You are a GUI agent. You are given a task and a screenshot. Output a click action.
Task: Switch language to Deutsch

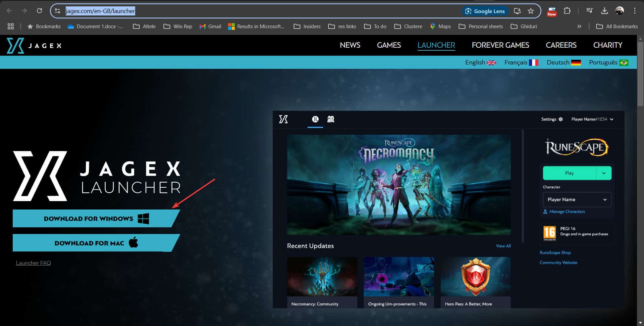click(563, 62)
